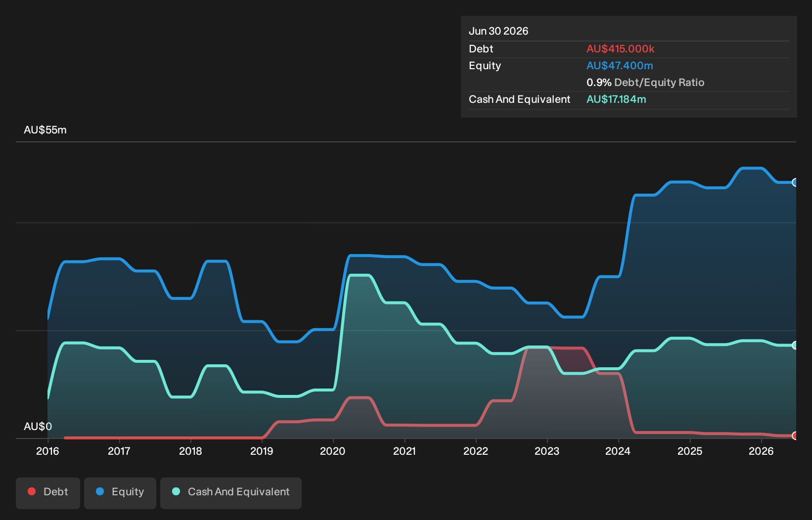The width and height of the screenshot is (812, 520).
Task: Click the 0.9% Debt/Equity Ratio text
Action: pos(645,83)
